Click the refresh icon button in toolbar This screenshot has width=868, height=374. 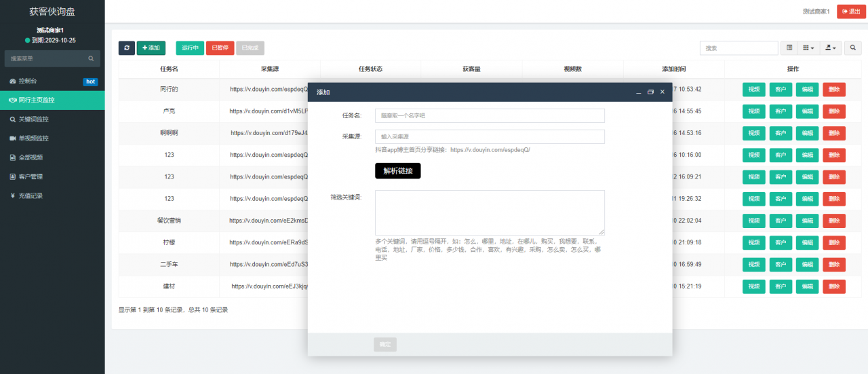(126, 48)
